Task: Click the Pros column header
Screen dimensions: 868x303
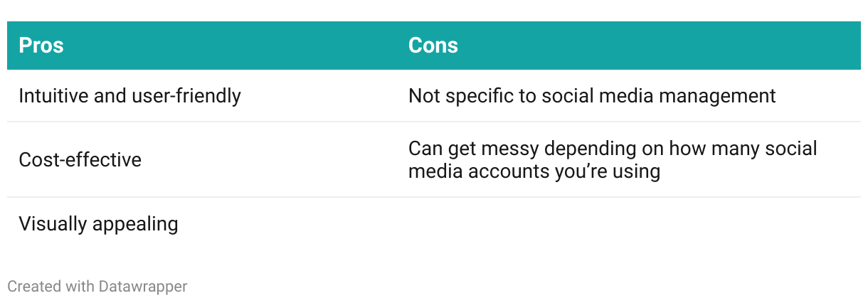Action: [x=41, y=46]
